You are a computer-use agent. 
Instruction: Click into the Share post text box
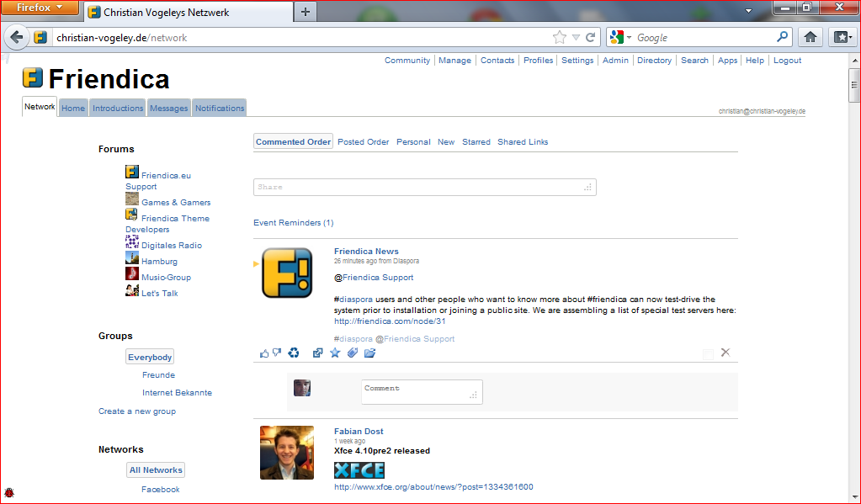click(x=424, y=188)
